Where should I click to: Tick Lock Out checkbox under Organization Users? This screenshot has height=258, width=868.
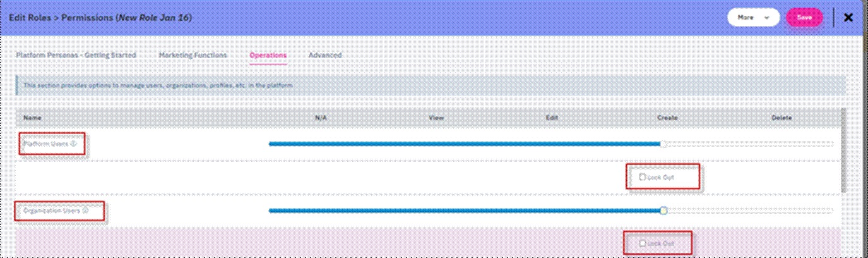[x=642, y=243]
